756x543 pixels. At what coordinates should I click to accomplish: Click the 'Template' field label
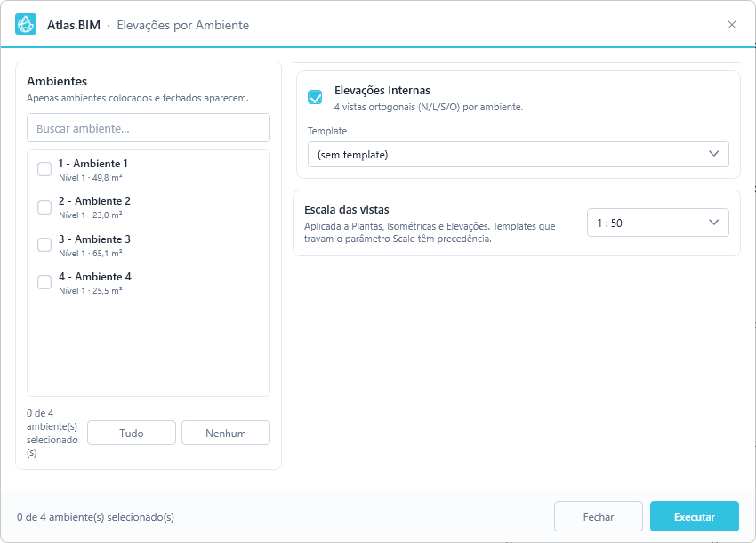(327, 131)
